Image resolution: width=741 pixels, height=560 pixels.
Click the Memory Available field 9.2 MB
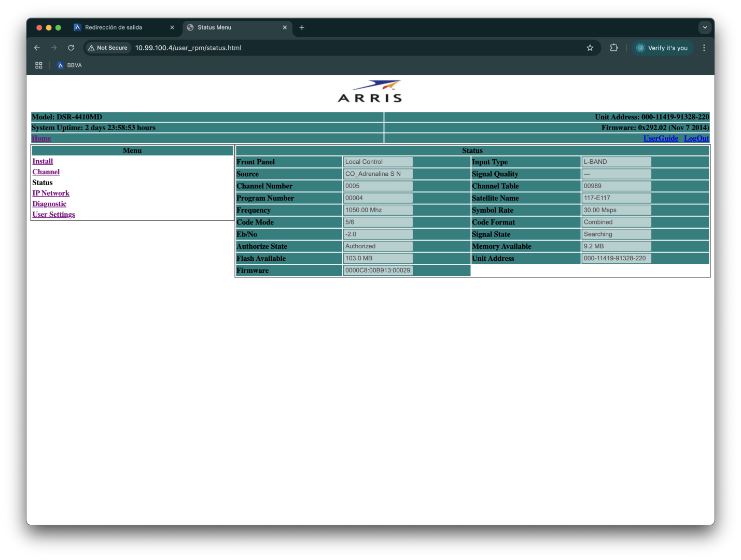617,246
